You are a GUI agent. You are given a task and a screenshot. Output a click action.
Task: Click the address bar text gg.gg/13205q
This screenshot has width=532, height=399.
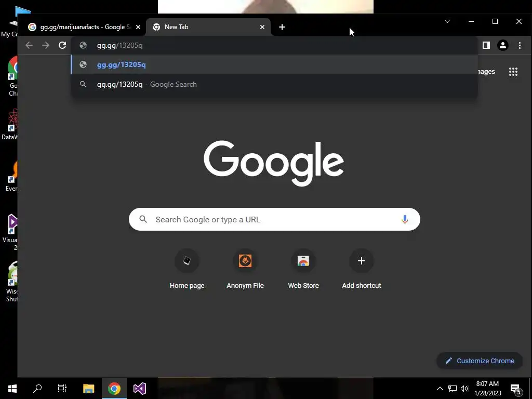point(120,46)
